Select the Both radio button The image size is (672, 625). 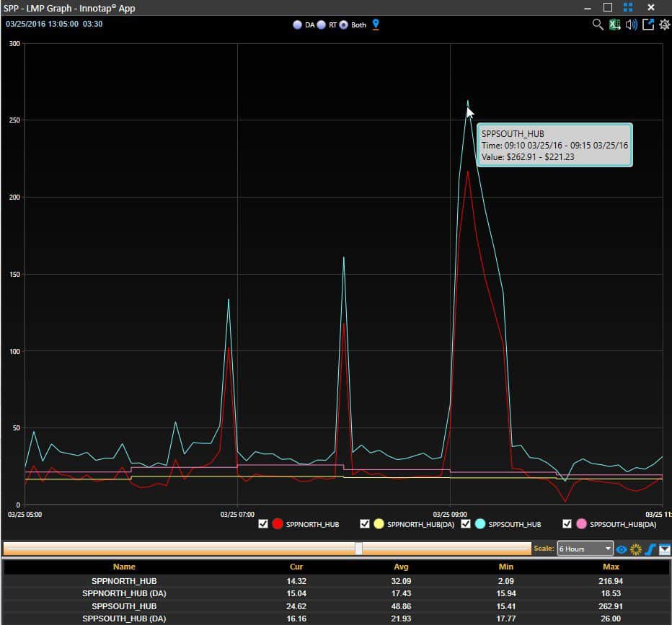[x=344, y=25]
